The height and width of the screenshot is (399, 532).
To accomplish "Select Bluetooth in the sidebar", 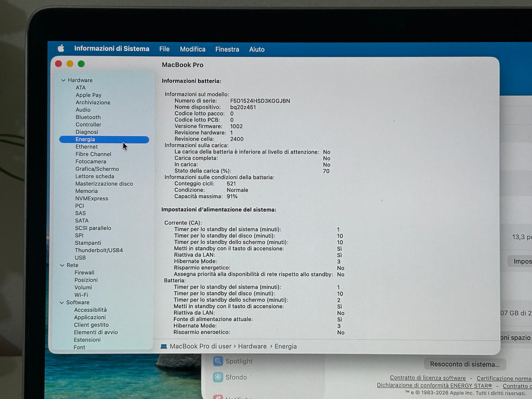I will click(x=88, y=117).
